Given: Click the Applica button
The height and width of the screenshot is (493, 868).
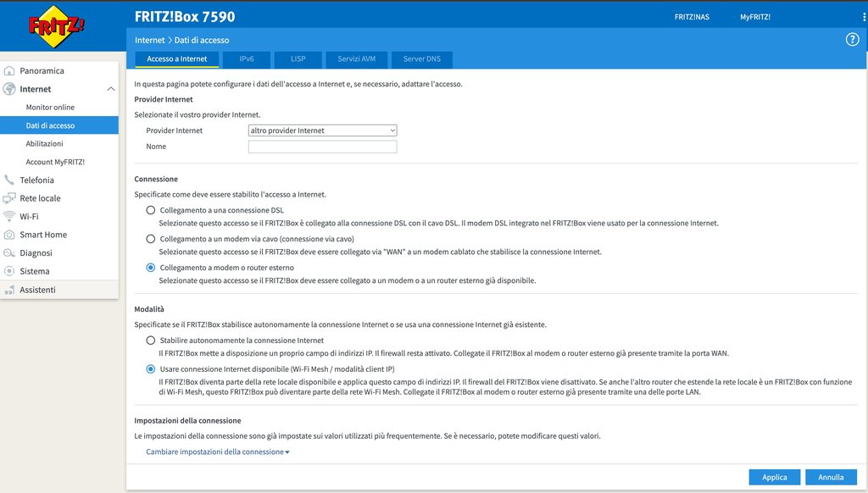Looking at the screenshot, I should pos(775,477).
